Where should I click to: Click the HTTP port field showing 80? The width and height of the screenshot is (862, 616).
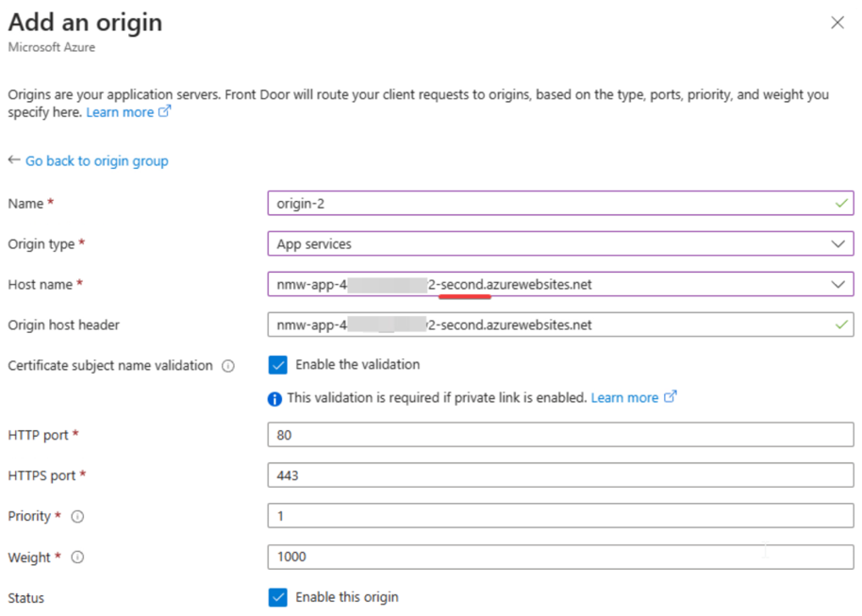click(x=560, y=435)
